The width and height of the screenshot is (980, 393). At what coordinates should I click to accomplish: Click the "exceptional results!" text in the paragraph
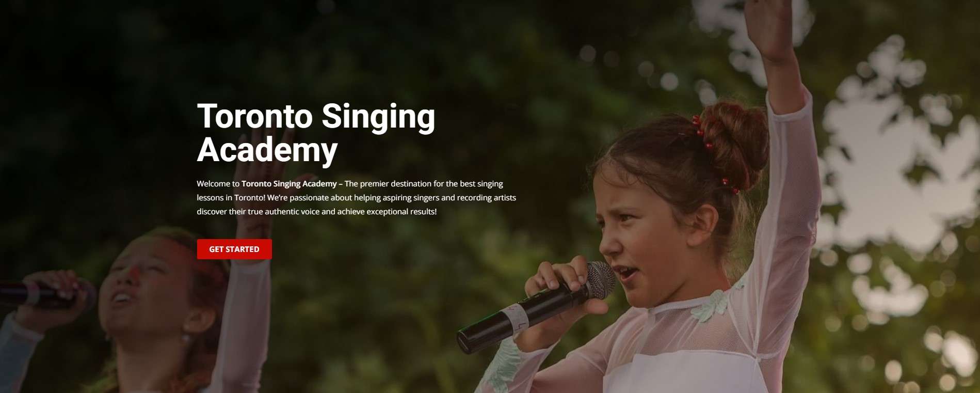click(401, 212)
